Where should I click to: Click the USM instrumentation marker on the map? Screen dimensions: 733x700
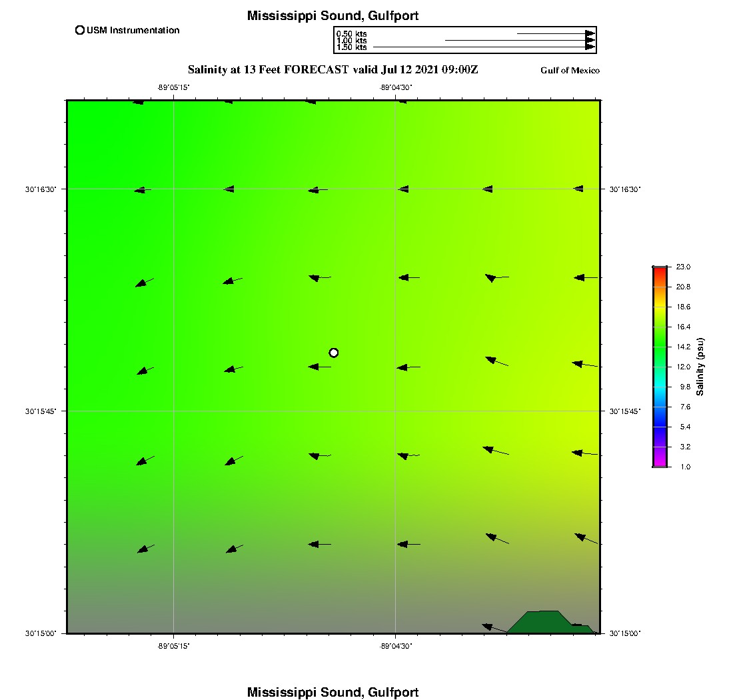pos(334,353)
